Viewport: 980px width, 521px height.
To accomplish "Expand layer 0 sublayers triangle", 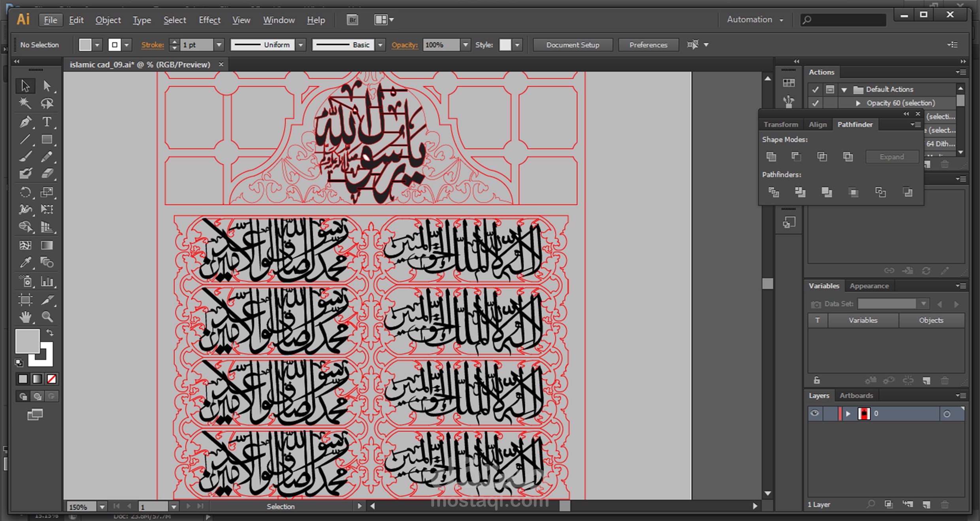I will pyautogui.click(x=848, y=413).
